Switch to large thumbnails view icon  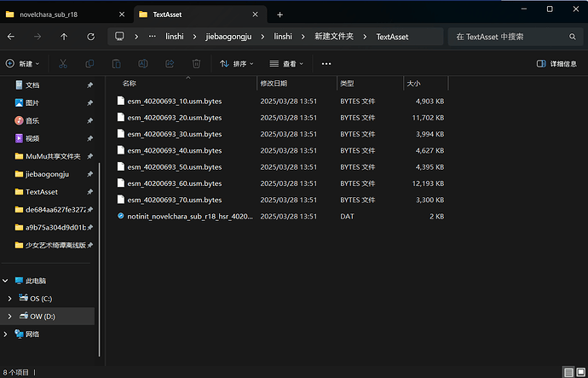(x=580, y=372)
